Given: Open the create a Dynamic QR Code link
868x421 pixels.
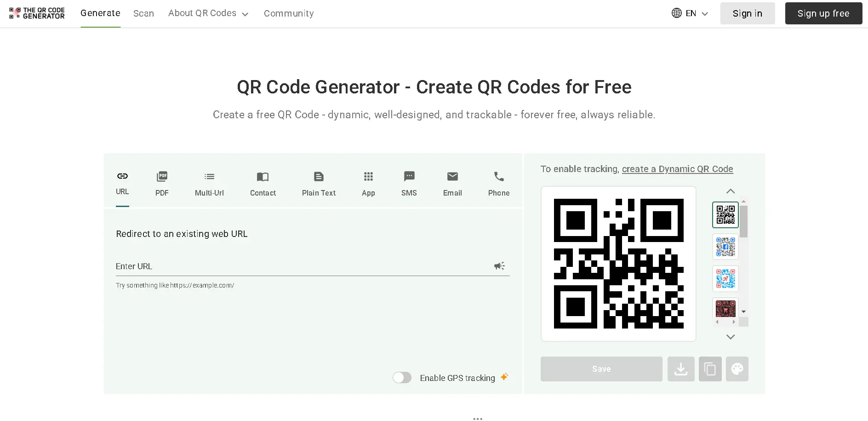Looking at the screenshot, I should pyautogui.click(x=678, y=169).
